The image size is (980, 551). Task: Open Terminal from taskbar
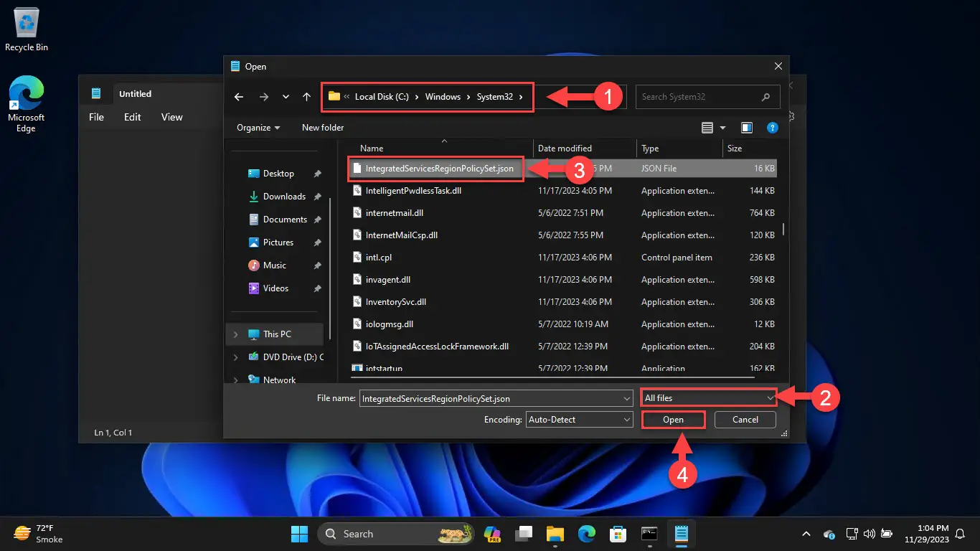tap(649, 534)
